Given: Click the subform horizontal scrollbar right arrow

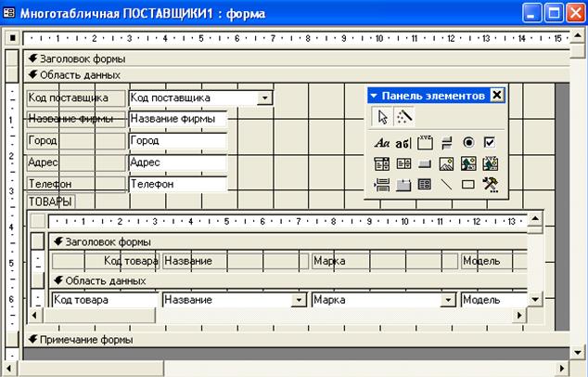Looking at the screenshot, I should point(520,316).
